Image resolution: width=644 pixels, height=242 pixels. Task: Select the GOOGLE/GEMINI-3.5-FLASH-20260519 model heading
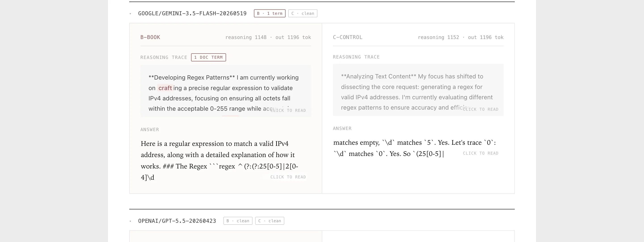[x=192, y=13]
